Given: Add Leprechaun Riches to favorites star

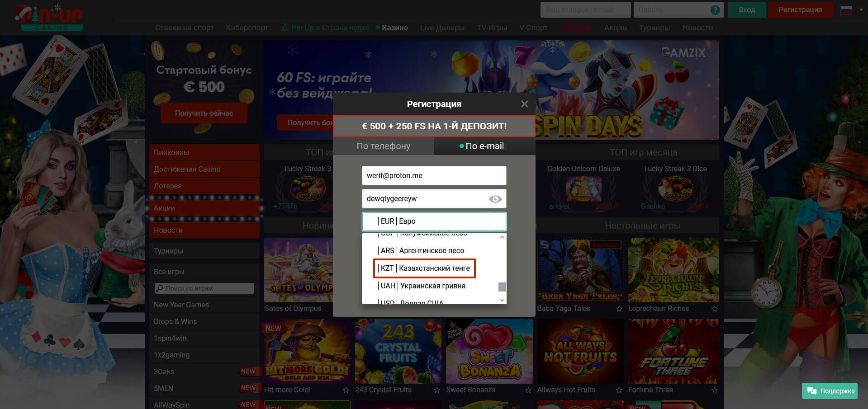Looking at the screenshot, I should pyautogui.click(x=714, y=309).
